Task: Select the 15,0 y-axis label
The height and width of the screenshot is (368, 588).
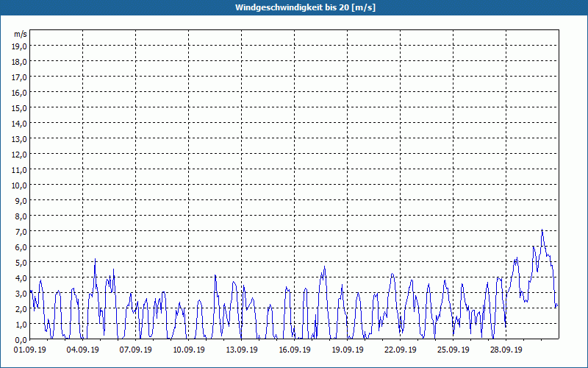Action: pyautogui.click(x=20, y=107)
